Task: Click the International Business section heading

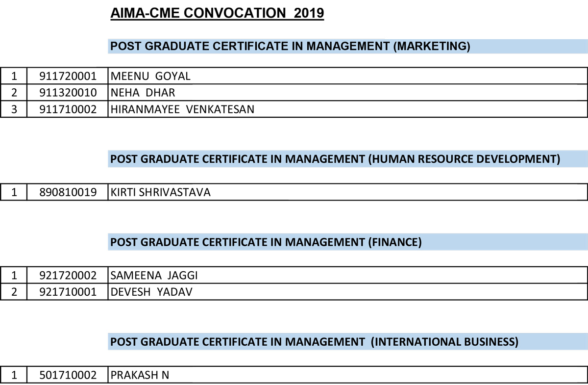Action: (314, 341)
